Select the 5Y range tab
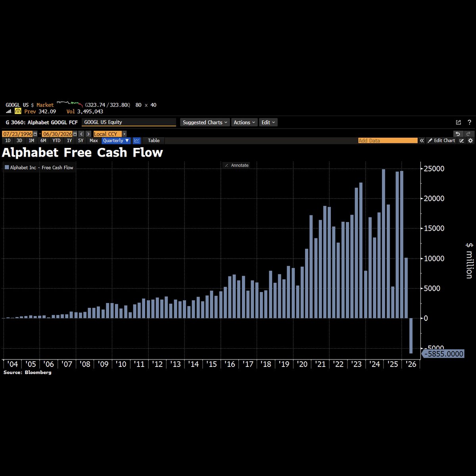476x476 pixels. coord(81,140)
